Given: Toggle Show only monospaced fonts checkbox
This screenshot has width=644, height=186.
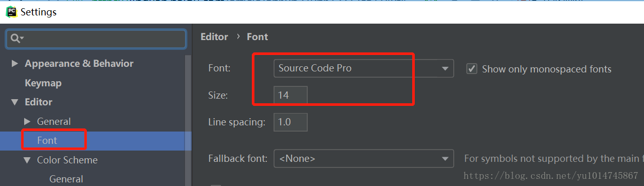Looking at the screenshot, I should click(471, 68).
